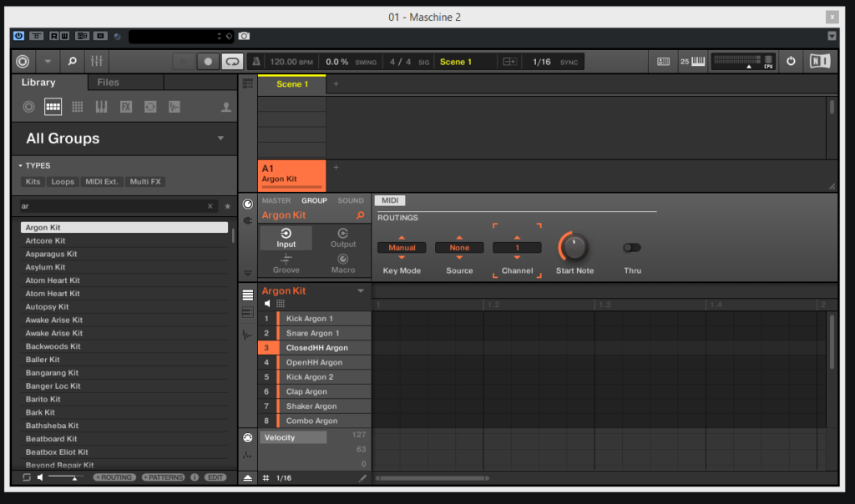Click the record button in transport
Screen dimensions: 855x504
pyautogui.click(x=208, y=62)
